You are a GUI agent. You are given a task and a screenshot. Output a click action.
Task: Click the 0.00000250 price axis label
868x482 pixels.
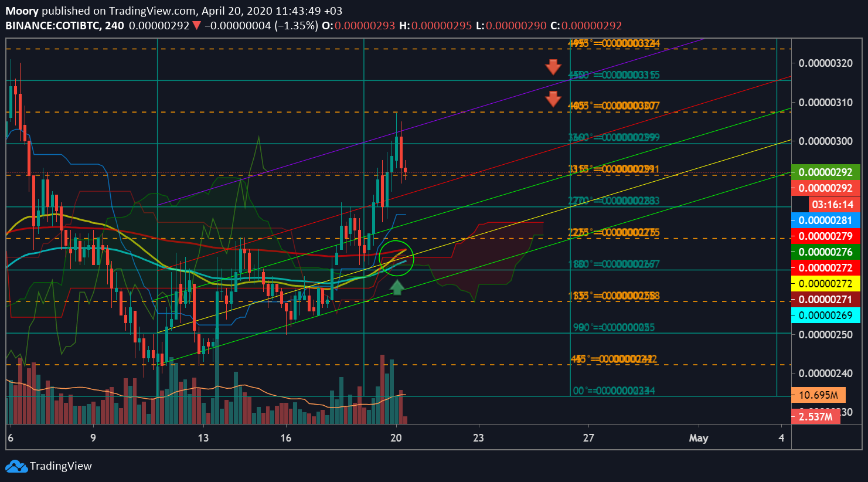[826, 335]
